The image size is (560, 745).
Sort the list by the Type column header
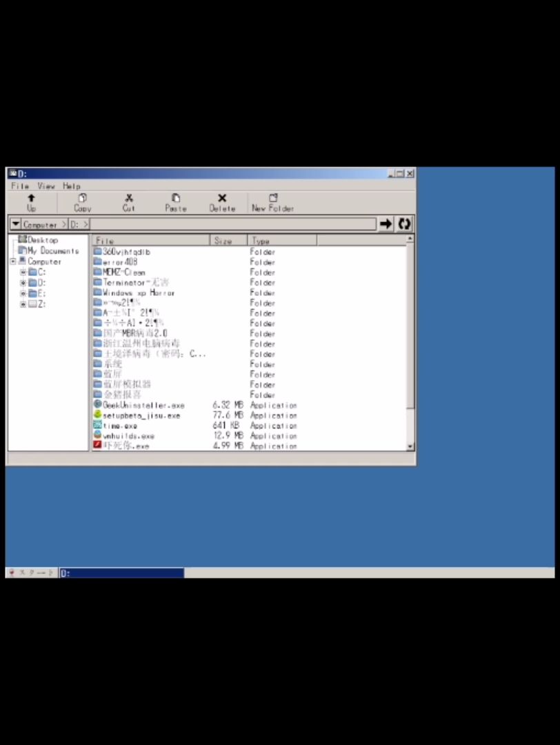pyautogui.click(x=282, y=241)
